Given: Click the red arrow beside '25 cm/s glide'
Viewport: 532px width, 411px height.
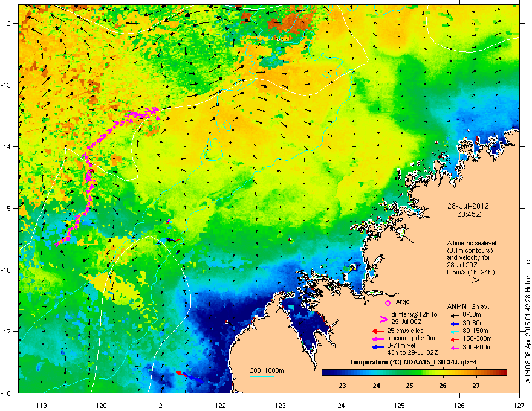Looking at the screenshot, I should coord(378,331).
